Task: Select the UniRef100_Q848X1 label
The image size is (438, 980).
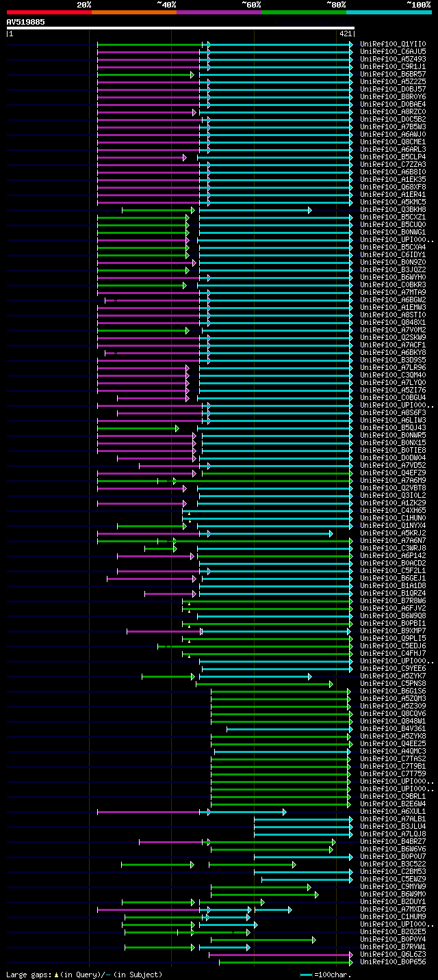Action: pyautogui.click(x=393, y=322)
